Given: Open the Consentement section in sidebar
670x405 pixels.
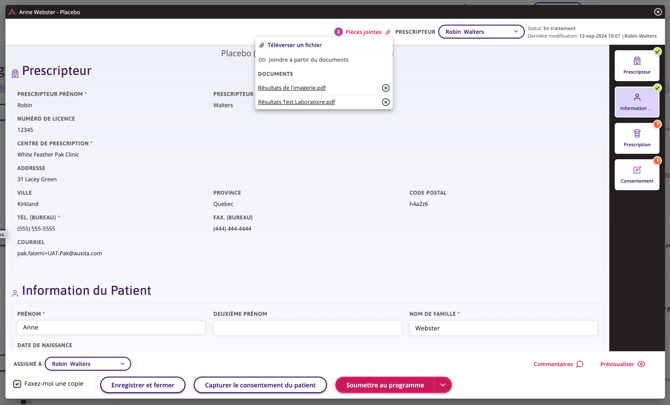Looking at the screenshot, I should 636,174.
